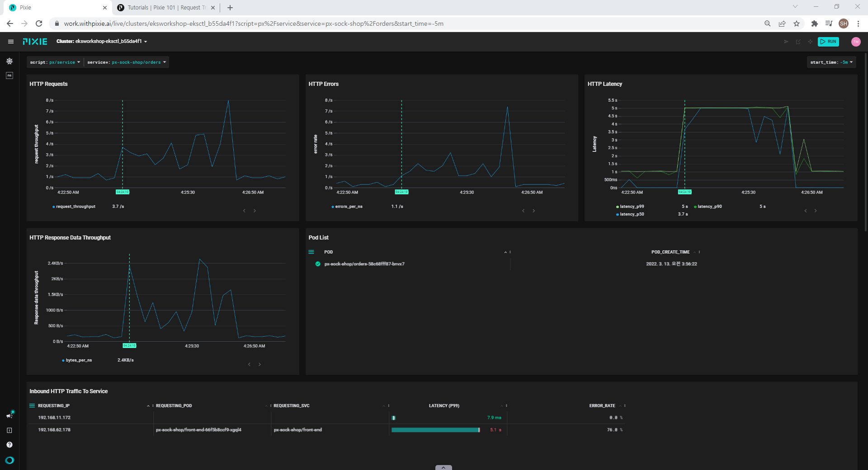The width and height of the screenshot is (868, 470).
Task: Reload the browser page
Action: click(x=39, y=23)
